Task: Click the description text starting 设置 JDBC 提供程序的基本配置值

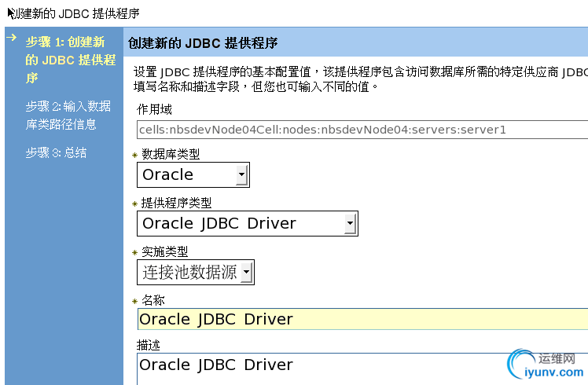Action: point(361,79)
